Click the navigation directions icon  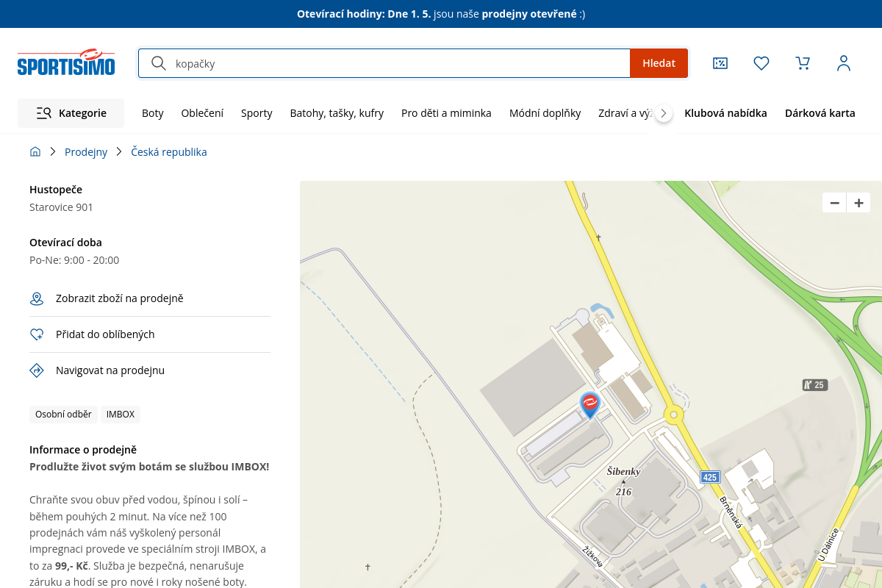(x=37, y=370)
